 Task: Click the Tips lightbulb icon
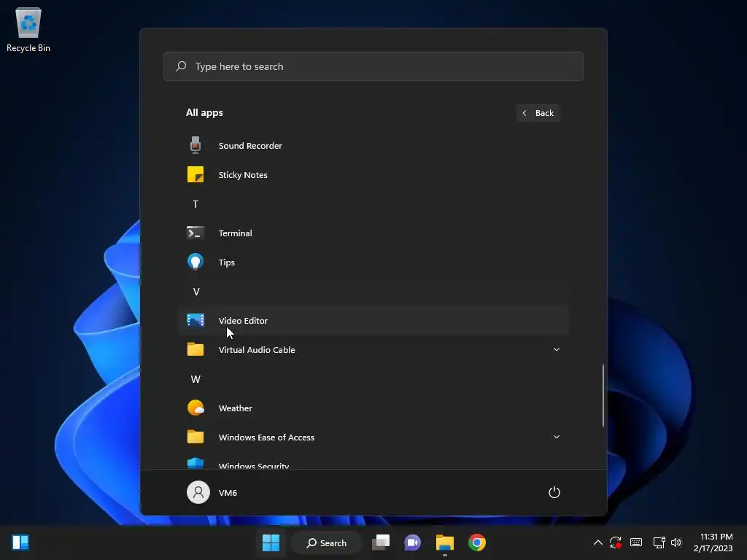(196, 262)
